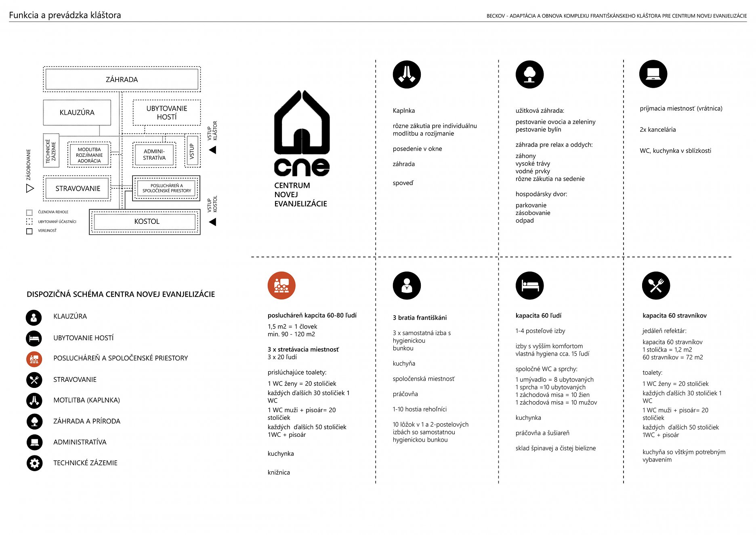Click the black arrow next to VSTUP KOSTOL
Screen dimensions: 756x535
point(213,222)
